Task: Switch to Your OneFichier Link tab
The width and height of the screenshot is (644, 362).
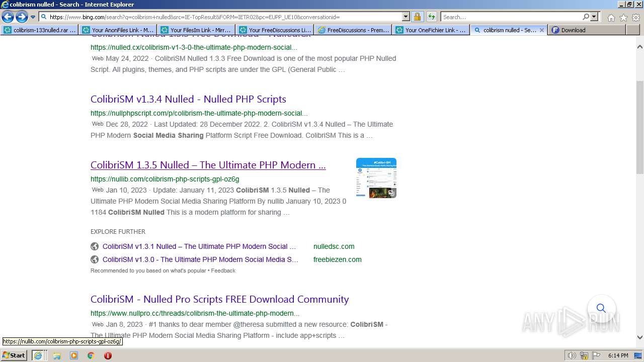Action: tap(432, 30)
